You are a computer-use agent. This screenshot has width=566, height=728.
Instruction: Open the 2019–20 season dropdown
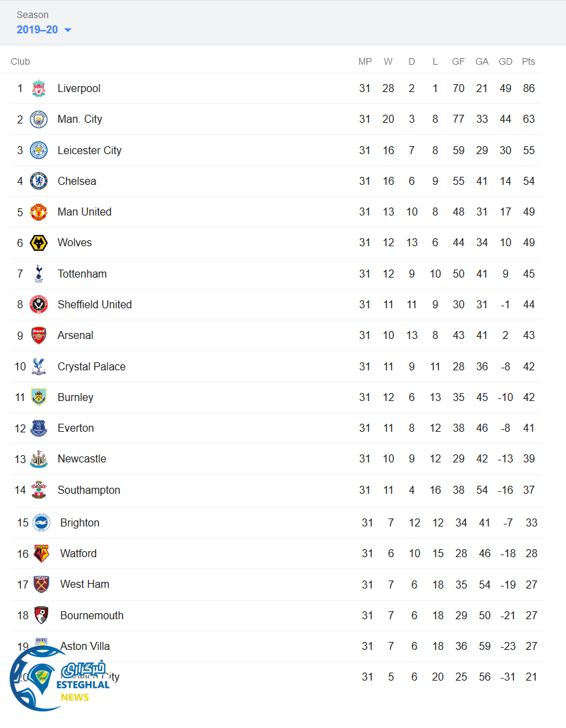coord(44,29)
